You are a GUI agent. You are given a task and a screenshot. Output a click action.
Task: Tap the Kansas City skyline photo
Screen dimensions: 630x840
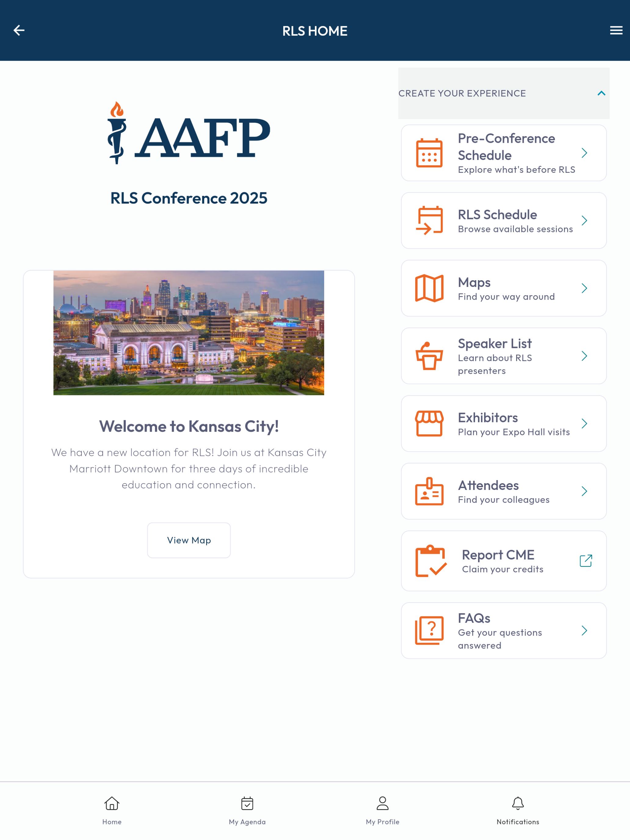pyautogui.click(x=189, y=333)
